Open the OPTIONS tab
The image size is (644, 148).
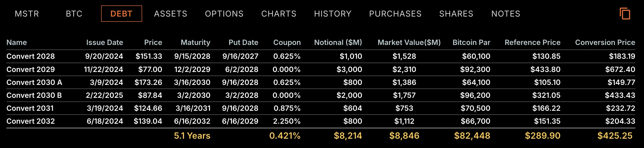(224, 14)
